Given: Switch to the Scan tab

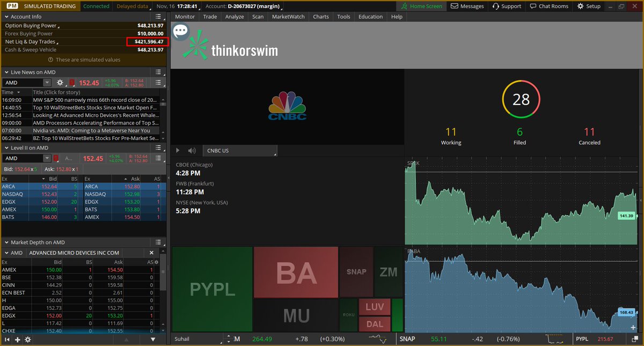Looking at the screenshot, I should tap(258, 17).
